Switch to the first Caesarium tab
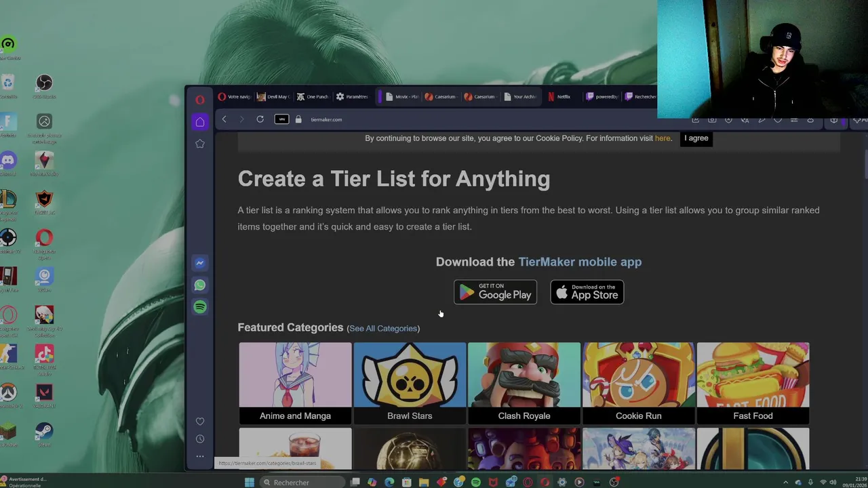The height and width of the screenshot is (488, 868). point(441,97)
